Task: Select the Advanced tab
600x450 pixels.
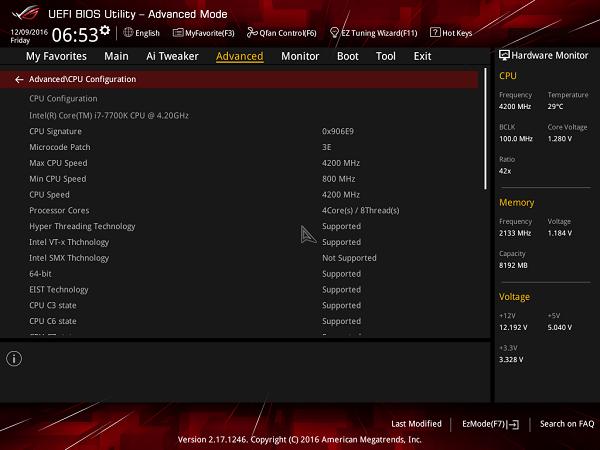Action: [x=240, y=56]
